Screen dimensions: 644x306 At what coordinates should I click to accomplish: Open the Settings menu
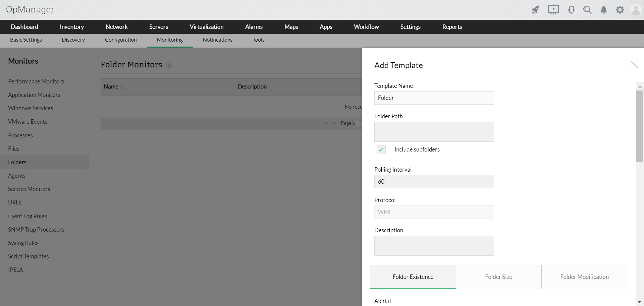[x=411, y=27]
